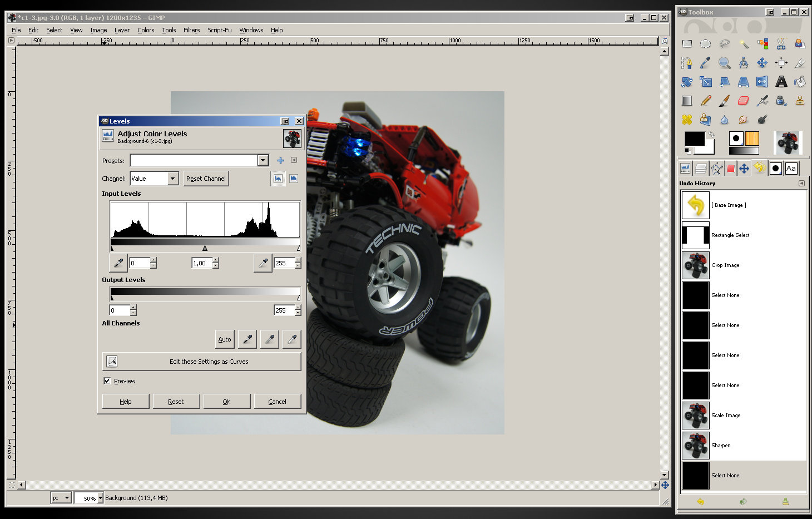Click the Auto levels button
812x519 pixels.
[225, 339]
